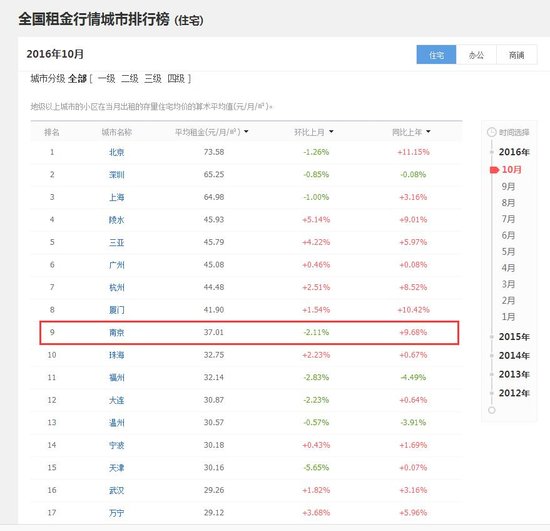Filter city level by 三级
The image size is (550, 531).
point(153,79)
